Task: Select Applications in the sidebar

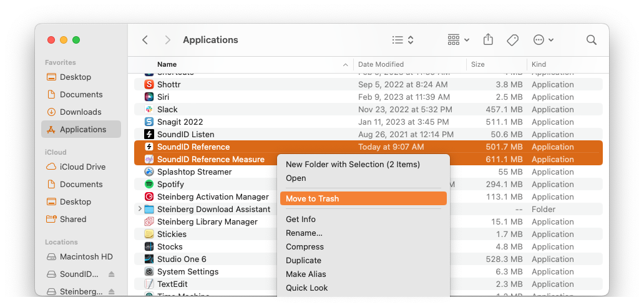Action: click(81, 129)
